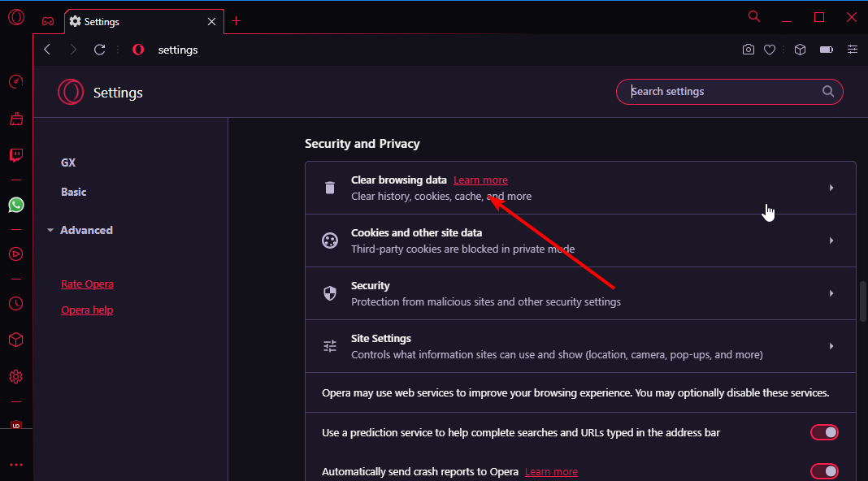Collapse the Advanced settings section

[80, 230]
